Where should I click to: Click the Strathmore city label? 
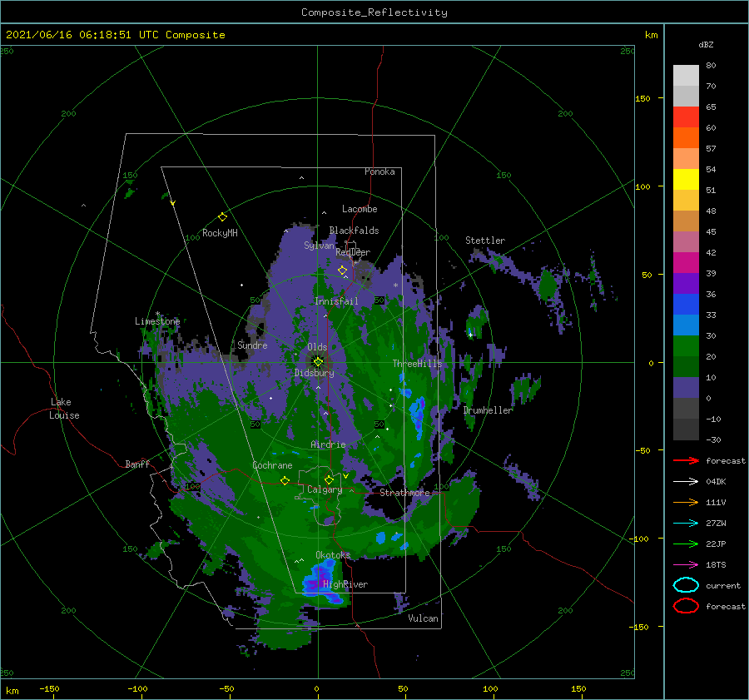(x=404, y=493)
